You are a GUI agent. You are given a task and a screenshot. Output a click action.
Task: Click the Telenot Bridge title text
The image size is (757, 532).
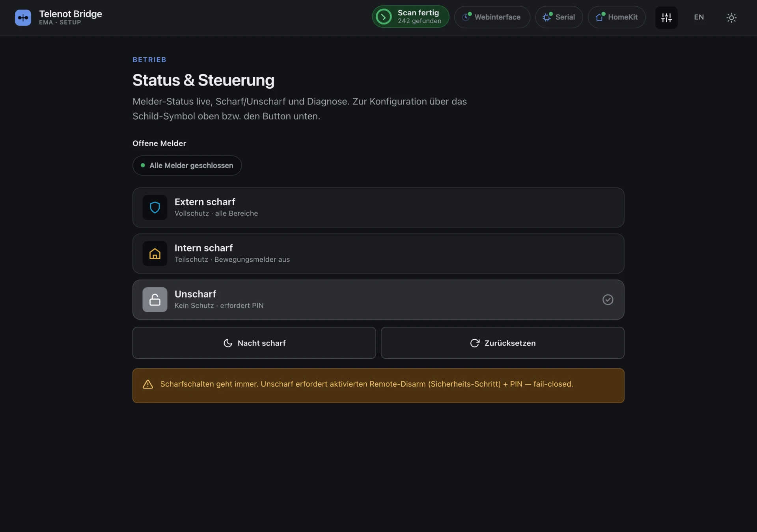pos(71,14)
